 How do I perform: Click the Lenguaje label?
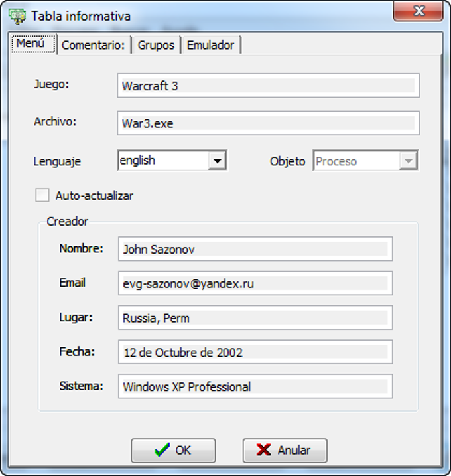(x=57, y=161)
